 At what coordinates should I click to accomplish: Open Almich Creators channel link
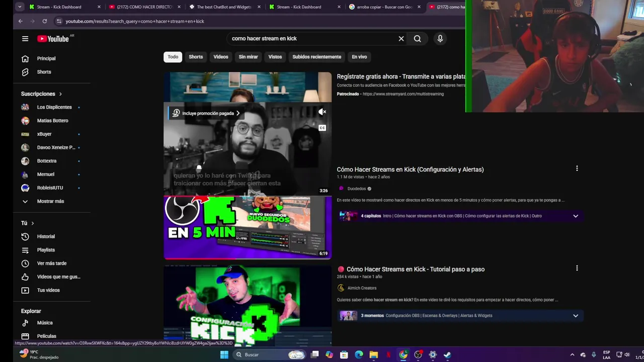point(362,288)
